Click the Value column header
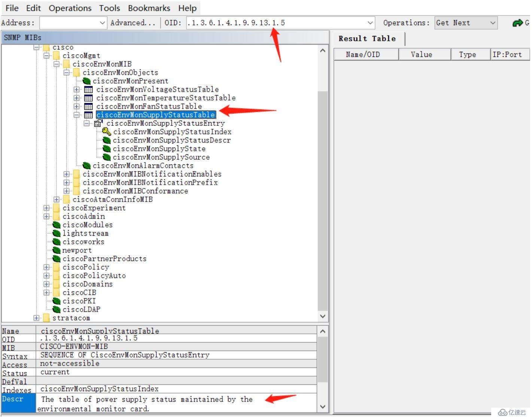This screenshot has width=532, height=417. point(425,55)
